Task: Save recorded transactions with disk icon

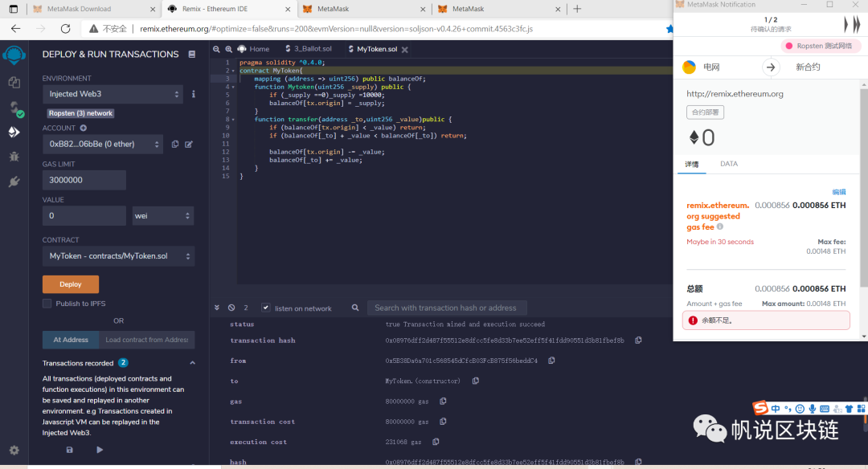Action: click(70, 450)
